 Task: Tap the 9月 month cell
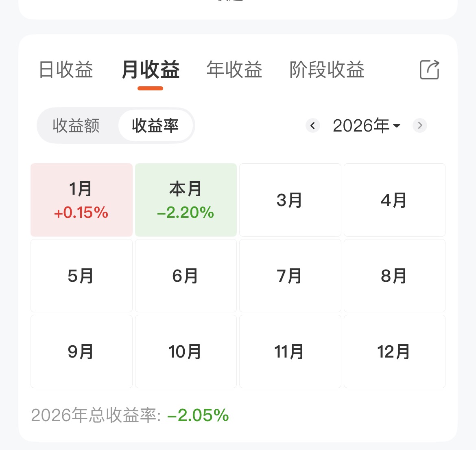[x=81, y=351]
